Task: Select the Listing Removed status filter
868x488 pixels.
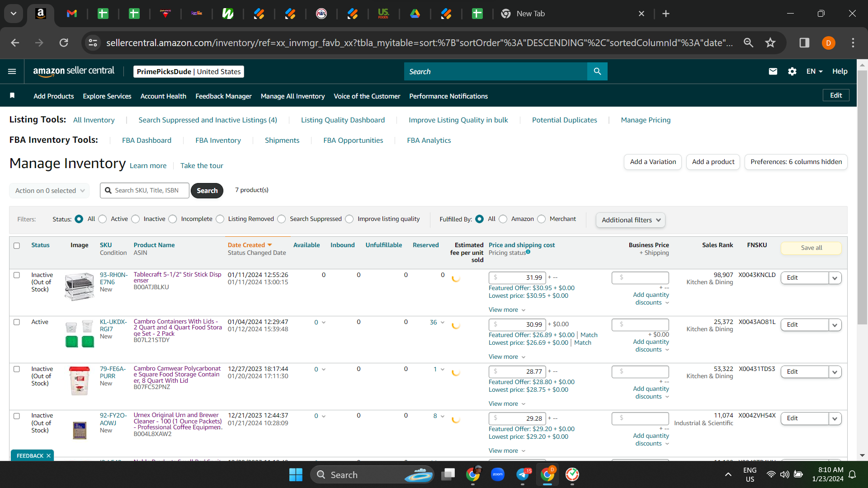Action: click(220, 219)
